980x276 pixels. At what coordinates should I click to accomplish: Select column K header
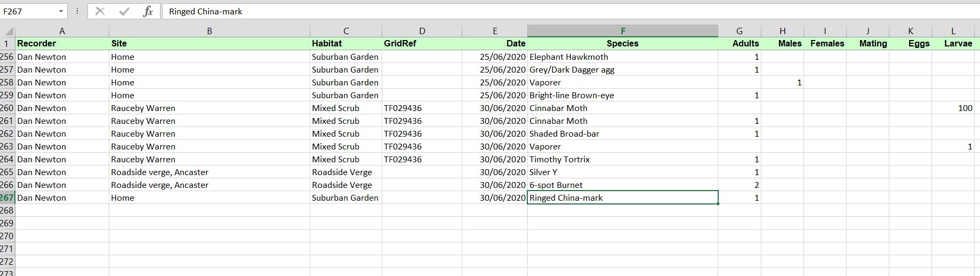910,31
